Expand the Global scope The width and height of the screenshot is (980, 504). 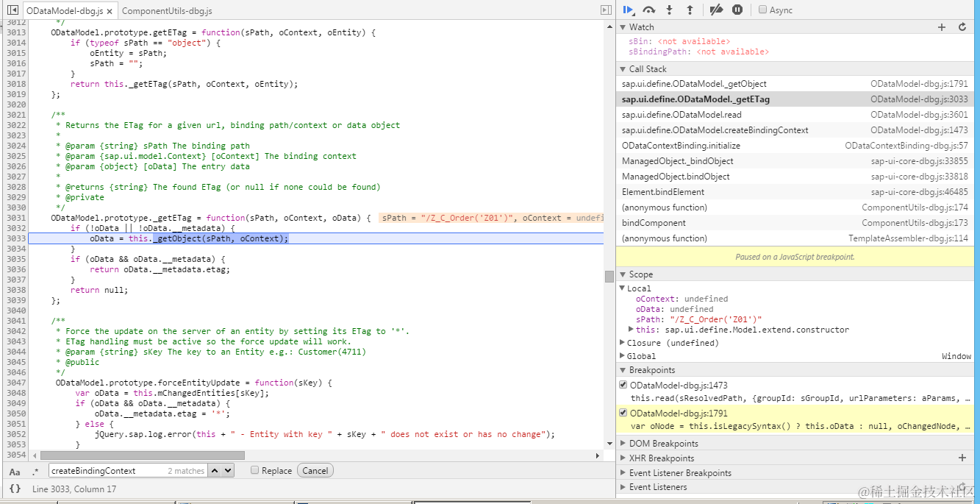click(622, 356)
